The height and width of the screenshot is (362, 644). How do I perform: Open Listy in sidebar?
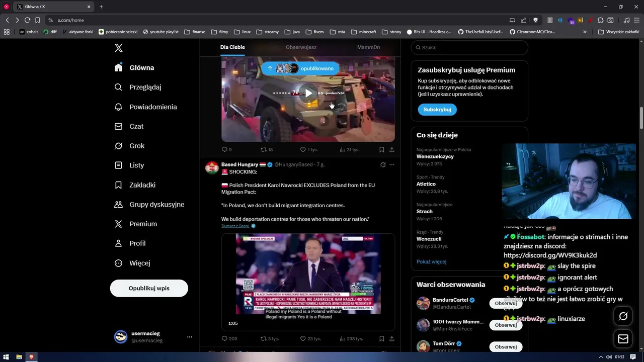129,165
